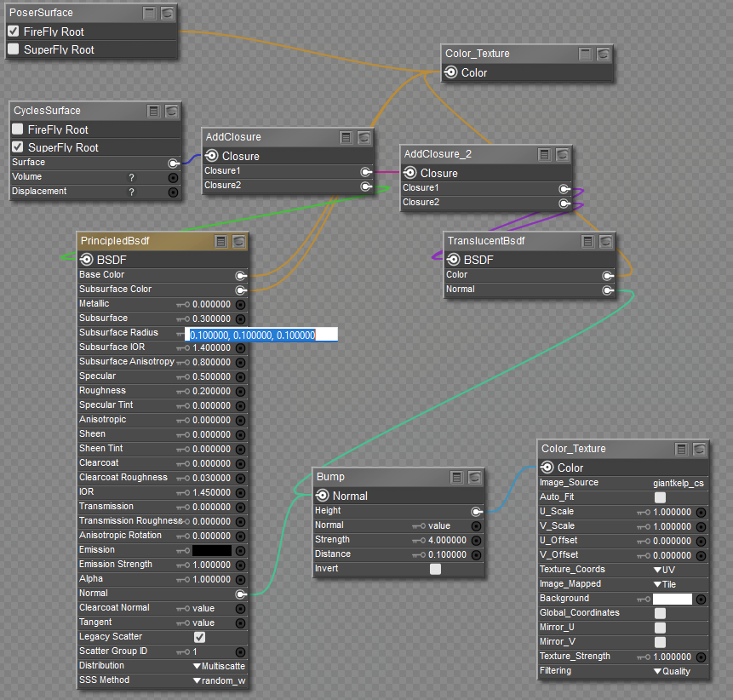Click the PrincipledBsdf Base Color plug
733x700 pixels.
[x=241, y=276]
